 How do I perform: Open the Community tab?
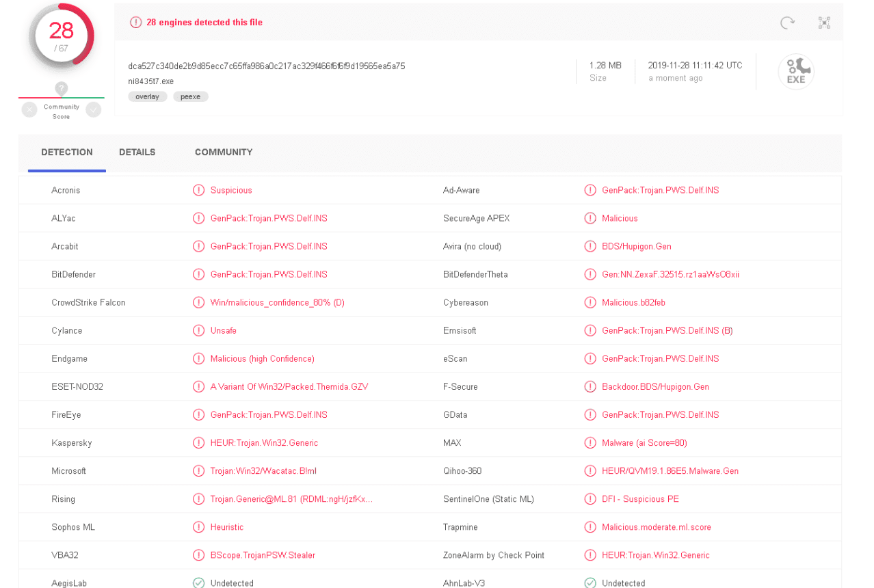[224, 152]
